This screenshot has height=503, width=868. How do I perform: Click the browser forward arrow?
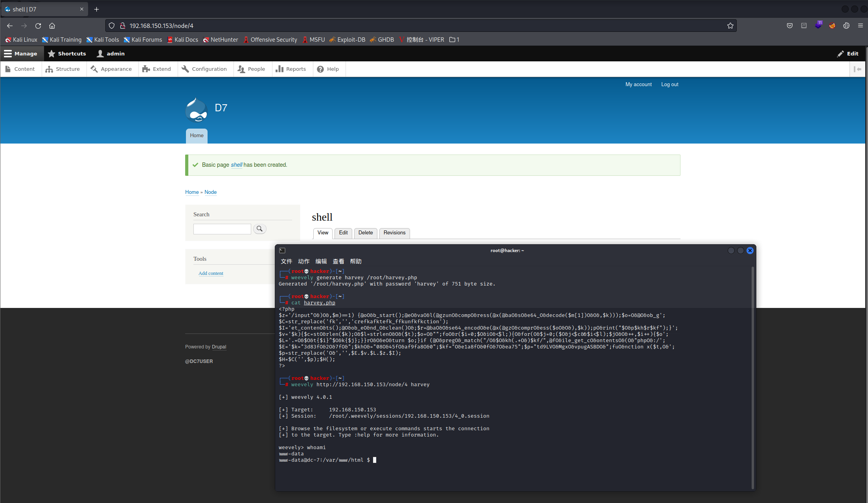click(24, 26)
